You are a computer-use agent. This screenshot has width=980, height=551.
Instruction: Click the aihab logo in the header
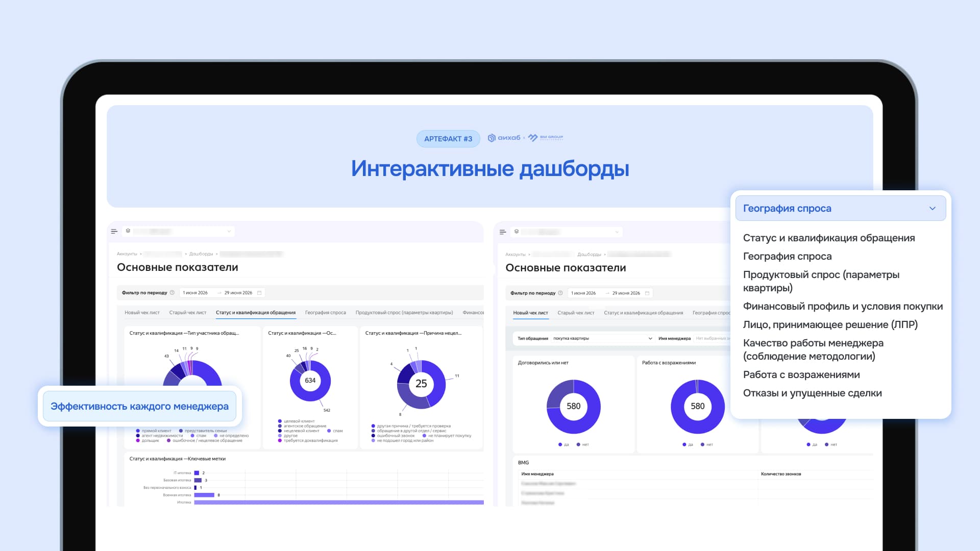pos(504,138)
